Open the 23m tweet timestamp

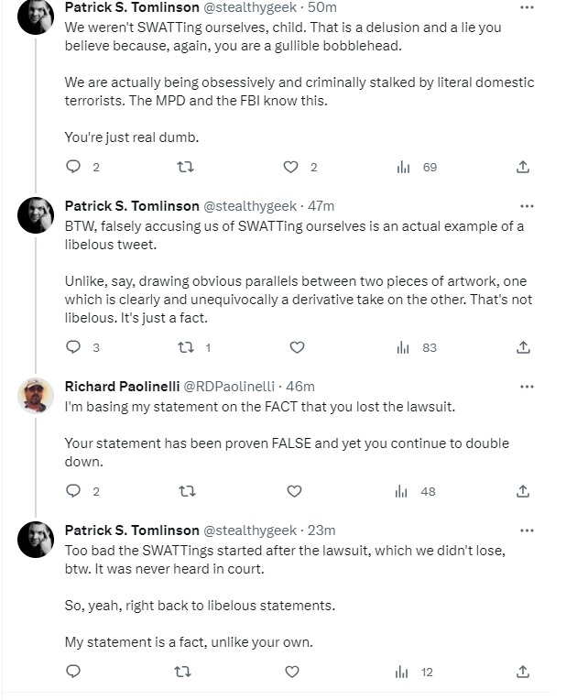322,530
